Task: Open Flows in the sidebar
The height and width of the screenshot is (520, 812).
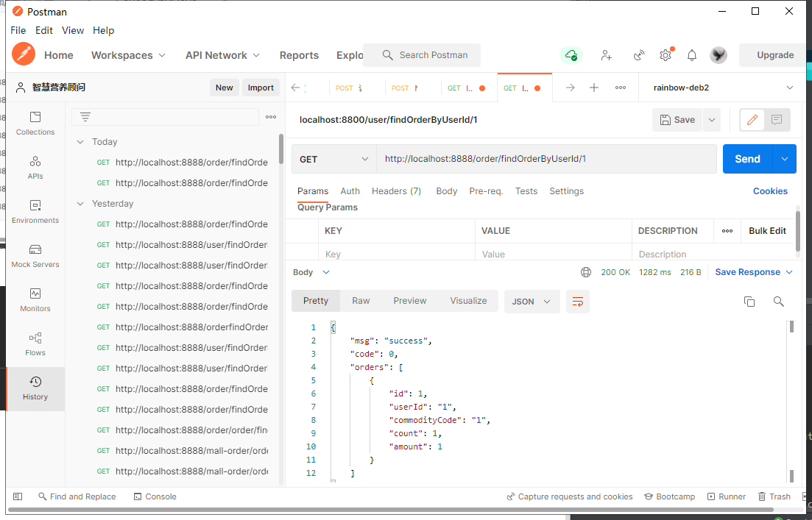Action: click(x=35, y=345)
